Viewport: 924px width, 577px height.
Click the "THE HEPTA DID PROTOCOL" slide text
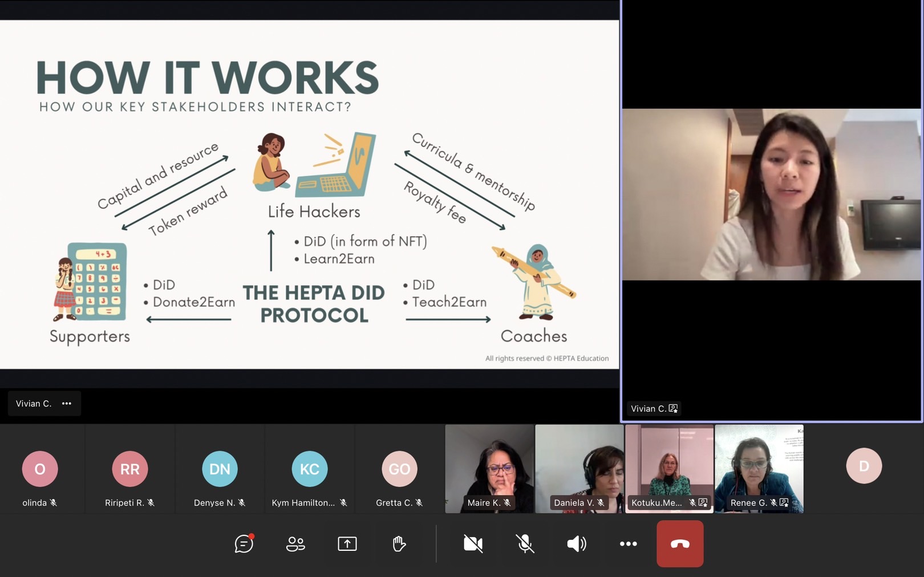click(x=314, y=304)
